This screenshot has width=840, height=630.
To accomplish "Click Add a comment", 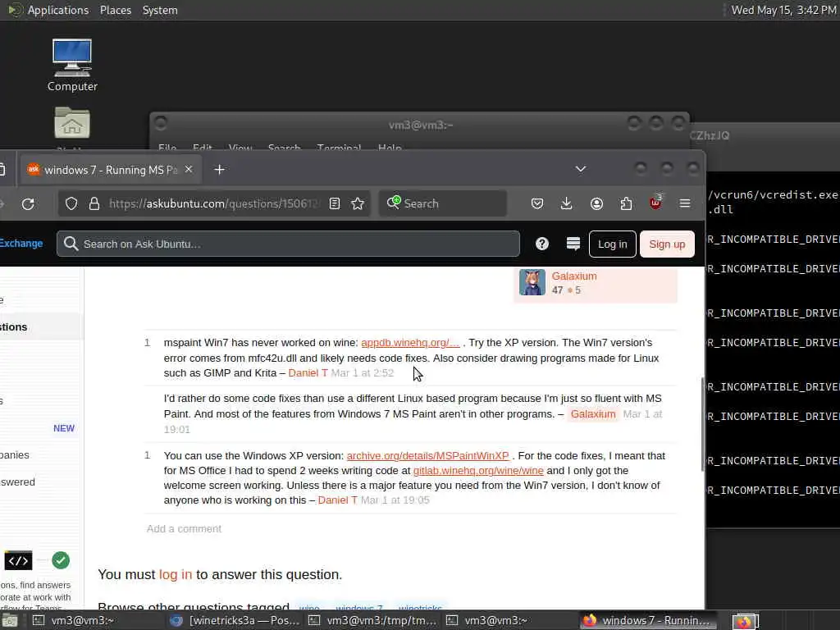I will point(184,529).
